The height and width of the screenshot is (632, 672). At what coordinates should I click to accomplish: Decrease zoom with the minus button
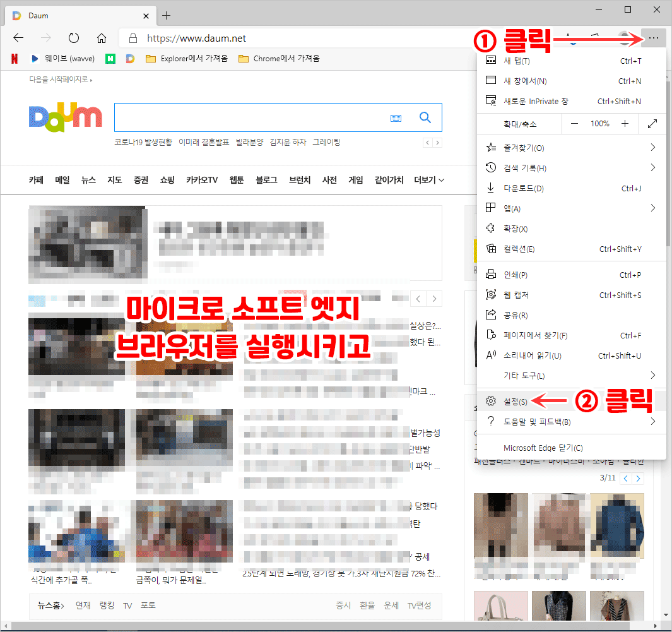[x=574, y=124]
